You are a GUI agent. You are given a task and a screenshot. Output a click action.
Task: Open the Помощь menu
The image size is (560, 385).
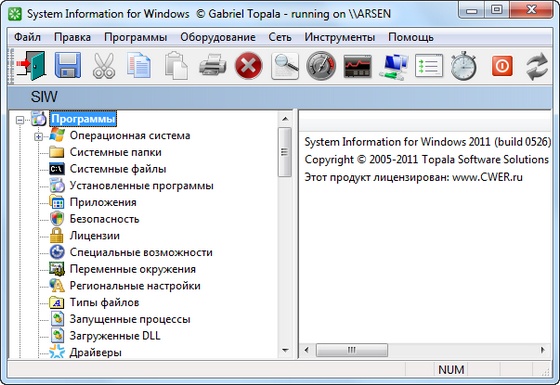[x=411, y=37]
